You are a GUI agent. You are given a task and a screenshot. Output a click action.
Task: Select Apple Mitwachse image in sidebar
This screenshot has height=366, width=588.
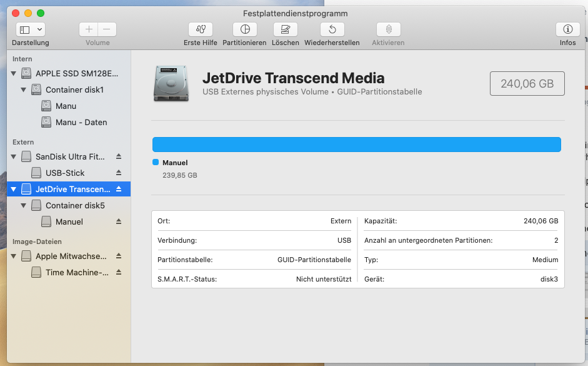69,256
